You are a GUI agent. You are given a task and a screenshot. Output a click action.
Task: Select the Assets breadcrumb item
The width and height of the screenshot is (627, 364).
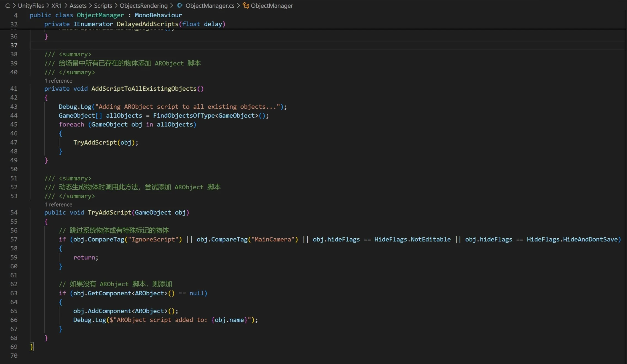tap(78, 6)
